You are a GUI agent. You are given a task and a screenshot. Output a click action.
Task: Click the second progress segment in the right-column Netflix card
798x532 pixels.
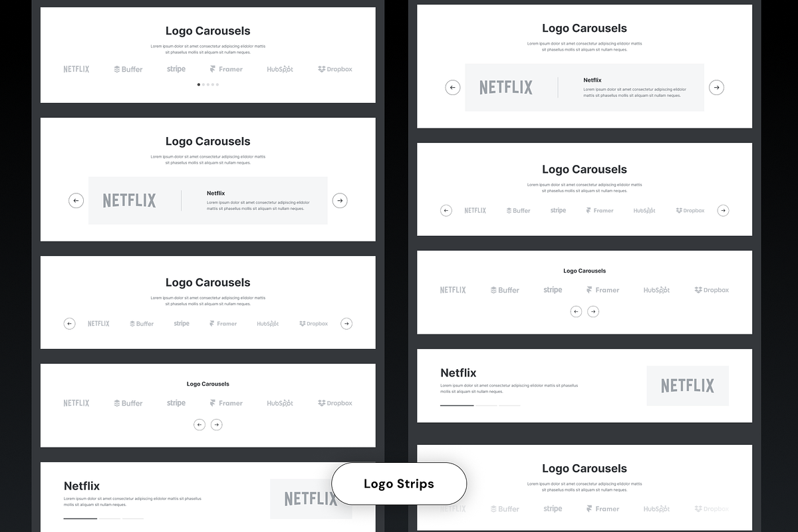[x=486, y=405]
